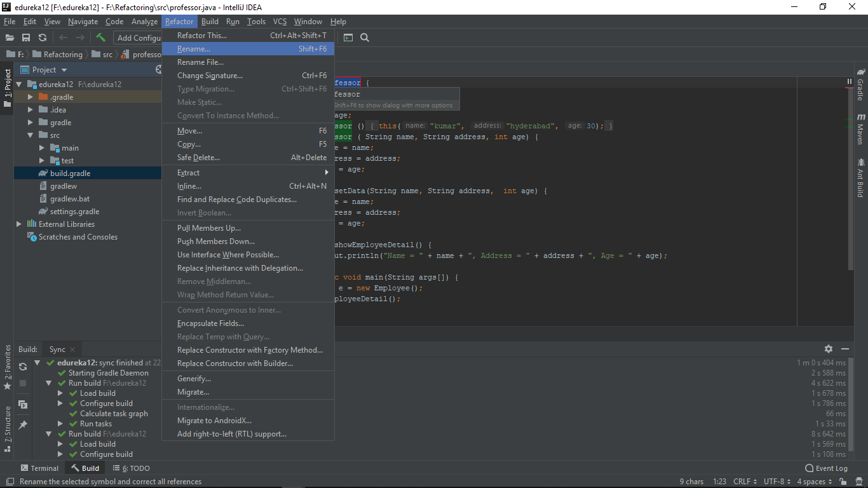Image resolution: width=868 pixels, height=488 pixels.
Task: Click caret position 1:23 in status bar
Action: click(719, 482)
